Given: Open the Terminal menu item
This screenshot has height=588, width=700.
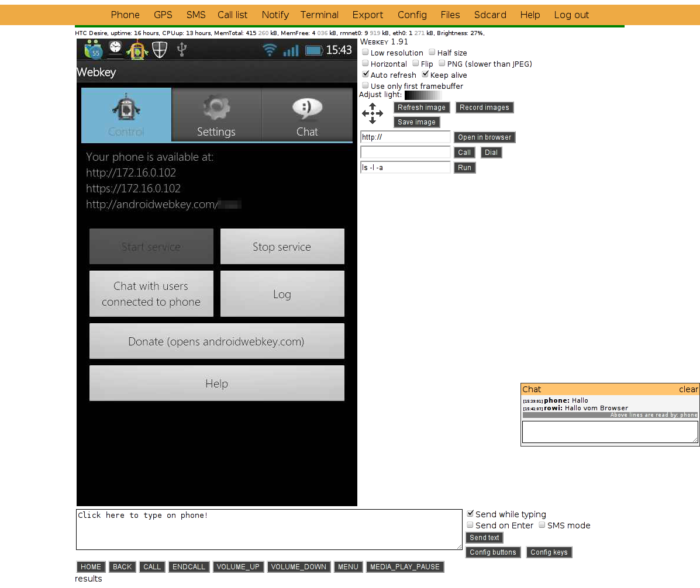Looking at the screenshot, I should [x=319, y=15].
